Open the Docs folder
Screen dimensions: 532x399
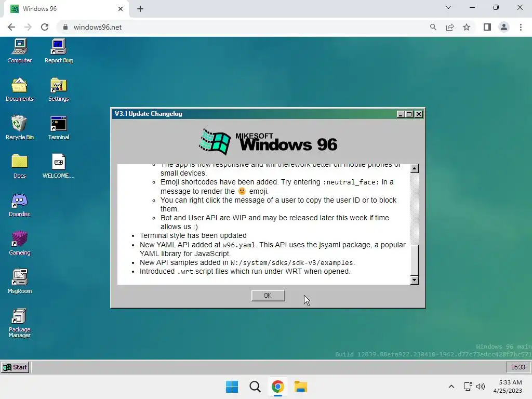pyautogui.click(x=19, y=166)
